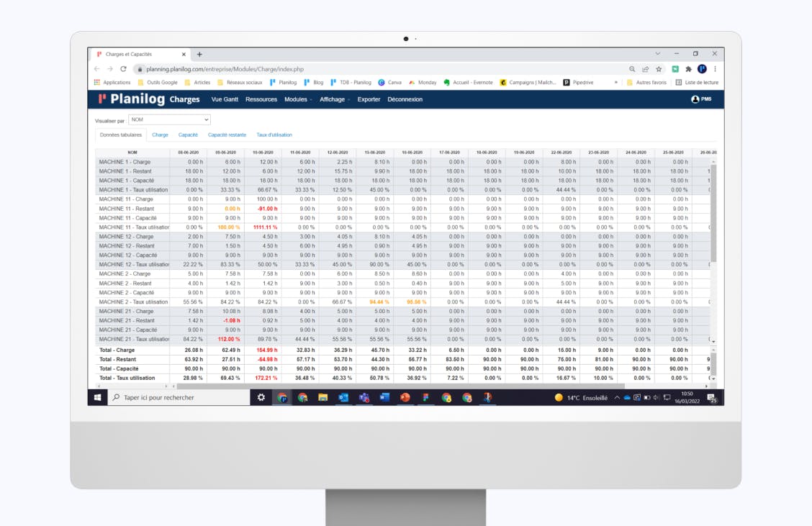Click the table's vertical scrollbar thumb
The width and height of the screenshot is (812, 526).
(x=713, y=213)
